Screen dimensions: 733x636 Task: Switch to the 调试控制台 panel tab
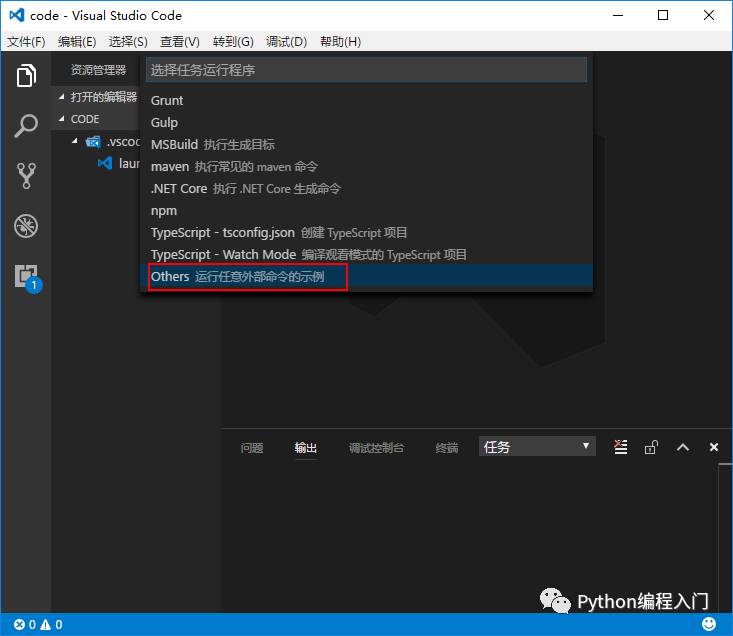point(376,448)
